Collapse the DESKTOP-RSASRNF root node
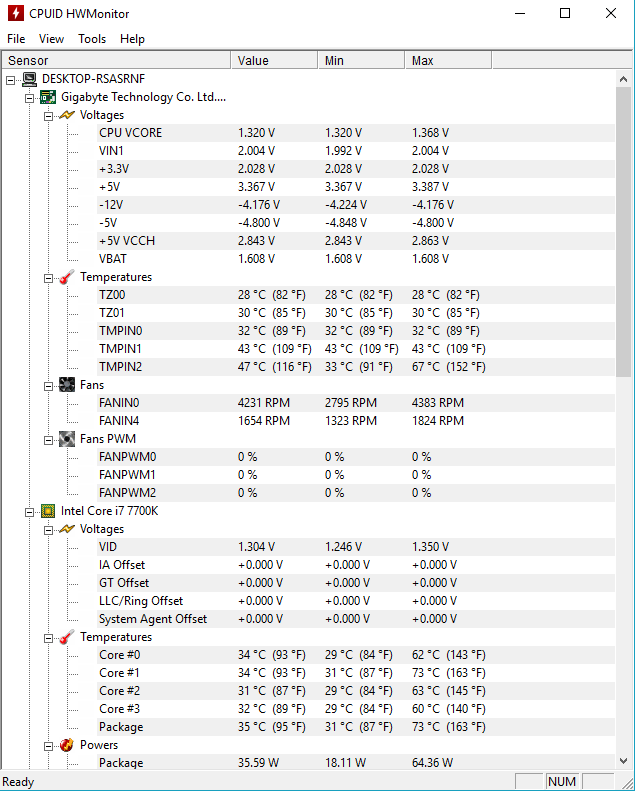 [x=11, y=79]
